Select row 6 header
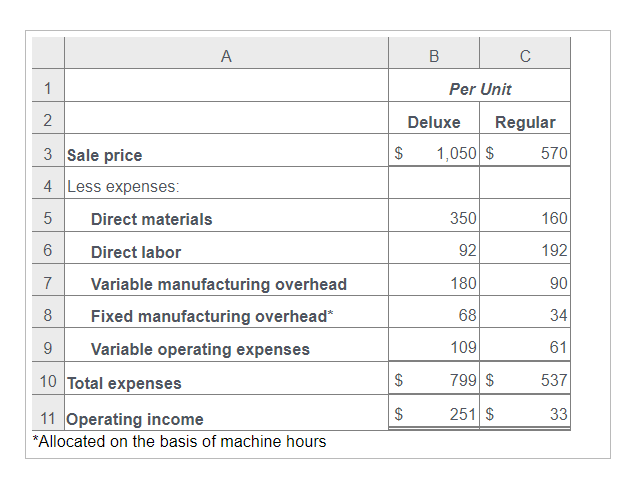Viewport: 618px width, 478px height. pyautogui.click(x=48, y=248)
